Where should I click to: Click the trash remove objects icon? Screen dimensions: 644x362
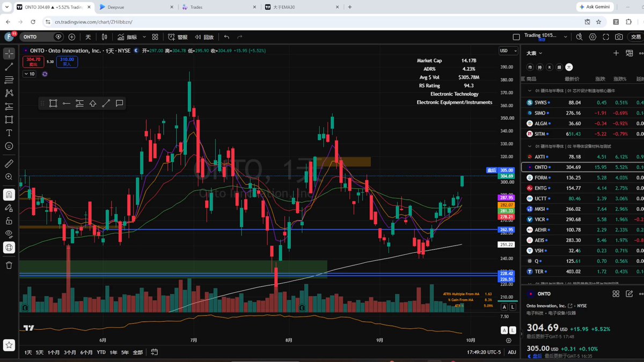click(9, 265)
